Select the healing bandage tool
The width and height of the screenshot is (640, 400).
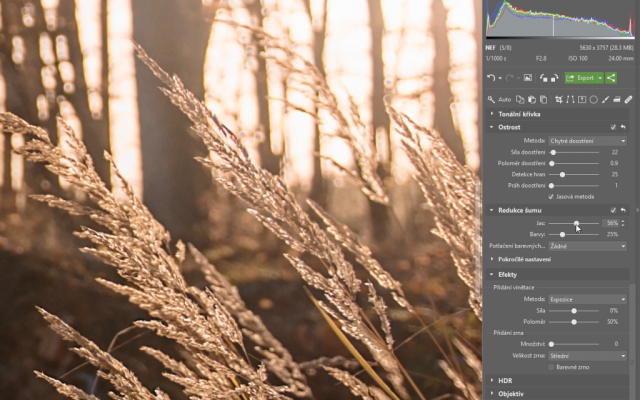pyautogui.click(x=629, y=99)
